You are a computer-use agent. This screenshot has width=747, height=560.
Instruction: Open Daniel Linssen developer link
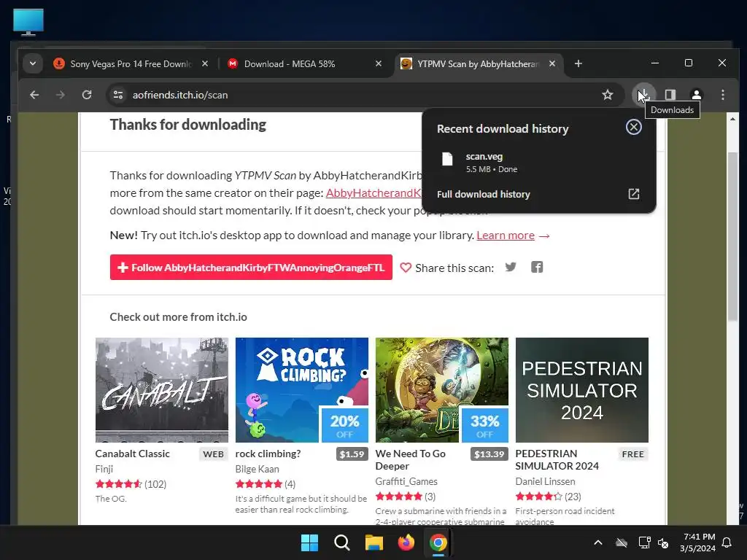tap(545, 481)
